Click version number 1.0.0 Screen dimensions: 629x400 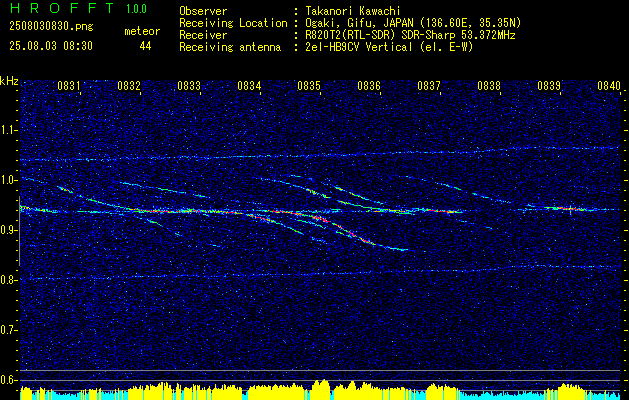136,9
